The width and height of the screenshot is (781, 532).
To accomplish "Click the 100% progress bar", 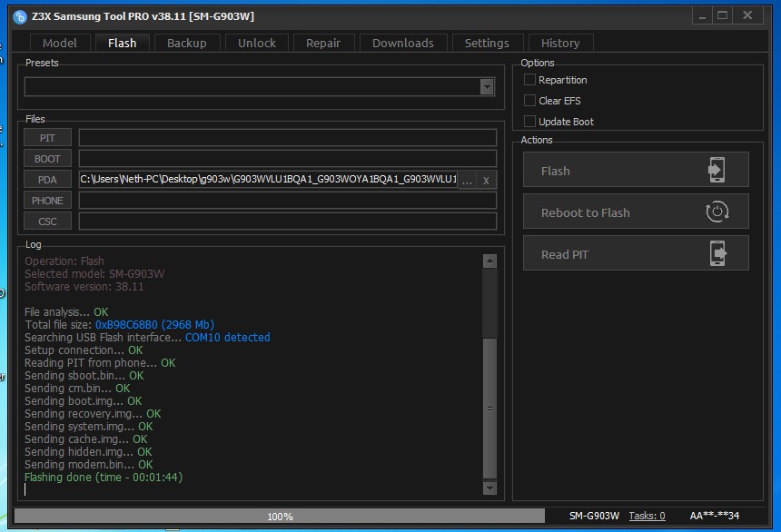I will [280, 516].
